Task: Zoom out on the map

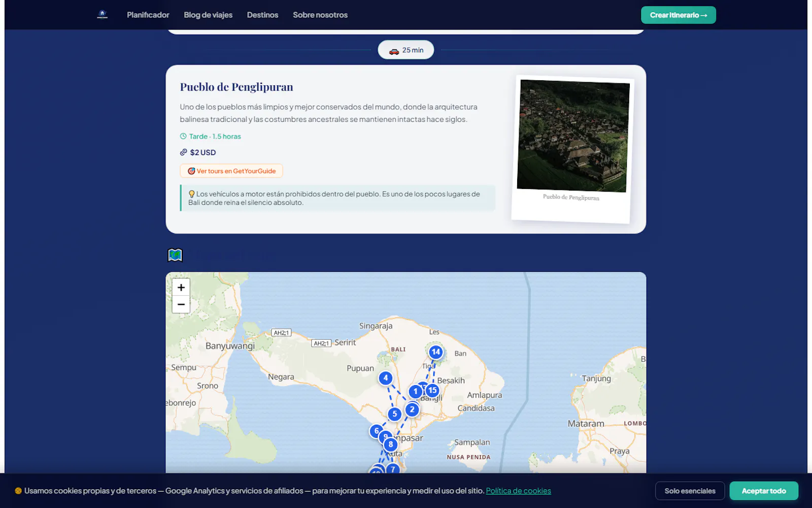Action: [181, 304]
